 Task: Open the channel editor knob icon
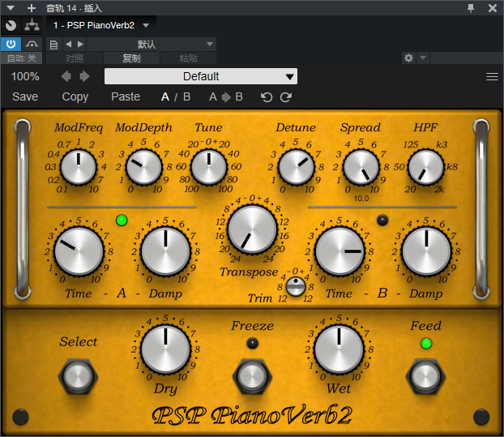pyautogui.click(x=11, y=25)
